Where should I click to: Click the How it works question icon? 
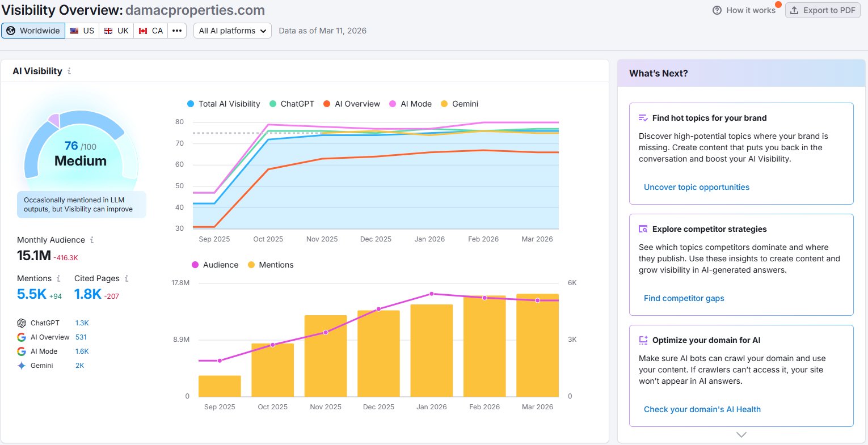coord(717,10)
